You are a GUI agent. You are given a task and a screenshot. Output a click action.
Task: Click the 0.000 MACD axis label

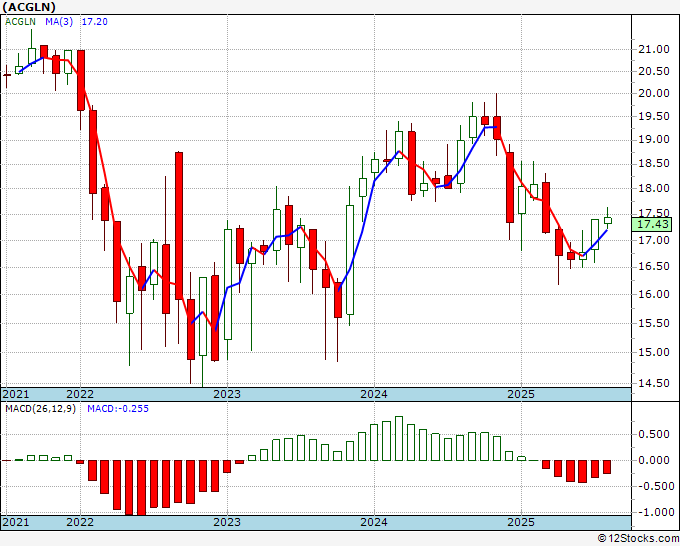coord(656,460)
